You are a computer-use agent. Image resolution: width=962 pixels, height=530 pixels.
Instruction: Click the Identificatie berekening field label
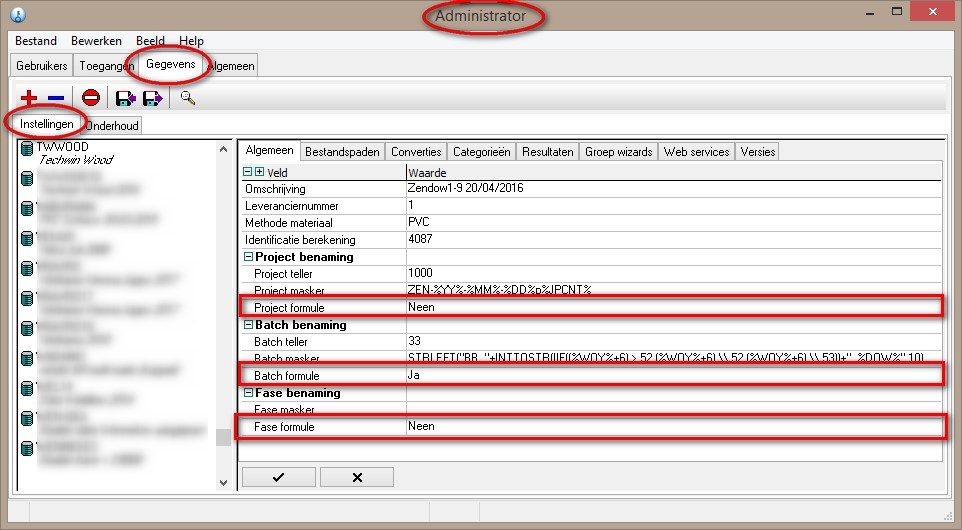(300, 240)
